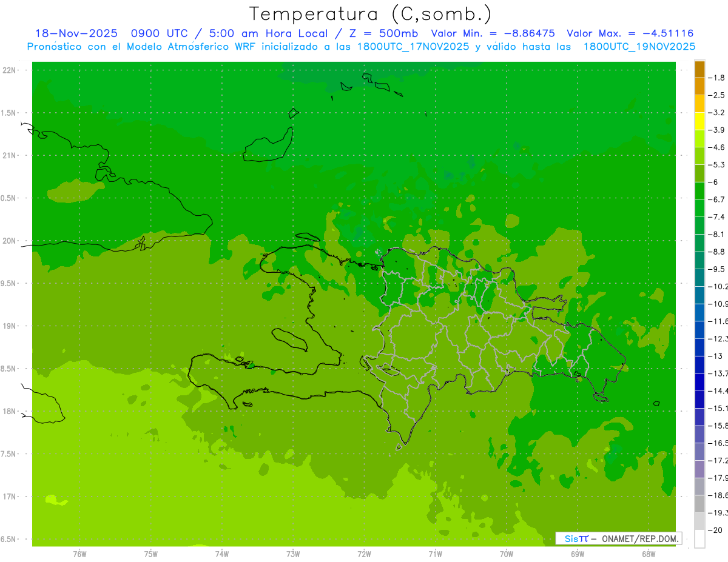Click the '75W' longitude axis label

pos(151,554)
